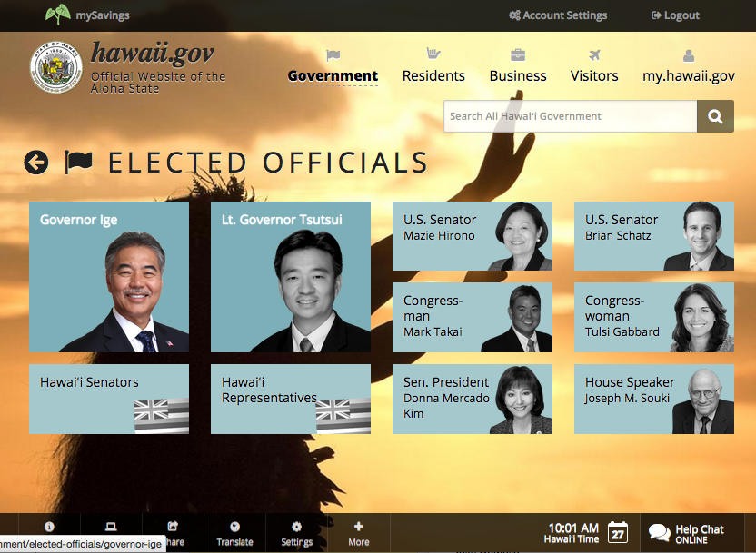Viewport: 756px width, 553px height.
Task: Open the Visitors navigation tab
Action: (594, 75)
